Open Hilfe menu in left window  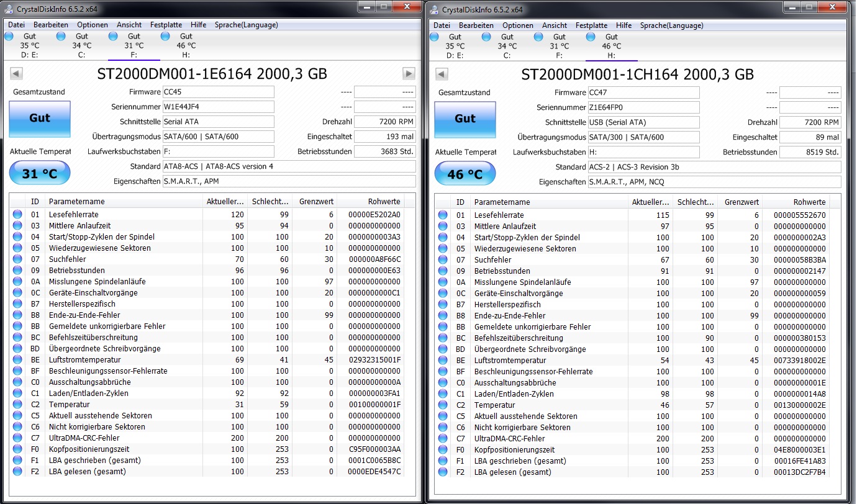(199, 25)
